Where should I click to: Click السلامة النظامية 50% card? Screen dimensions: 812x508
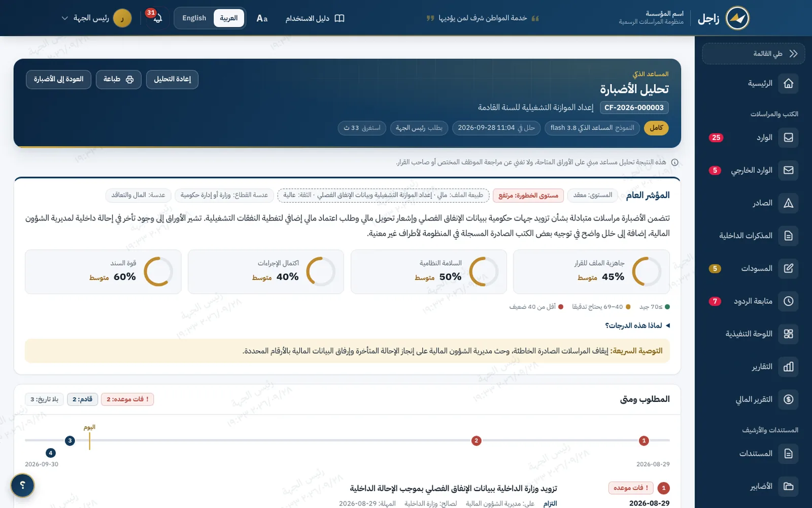(429, 272)
